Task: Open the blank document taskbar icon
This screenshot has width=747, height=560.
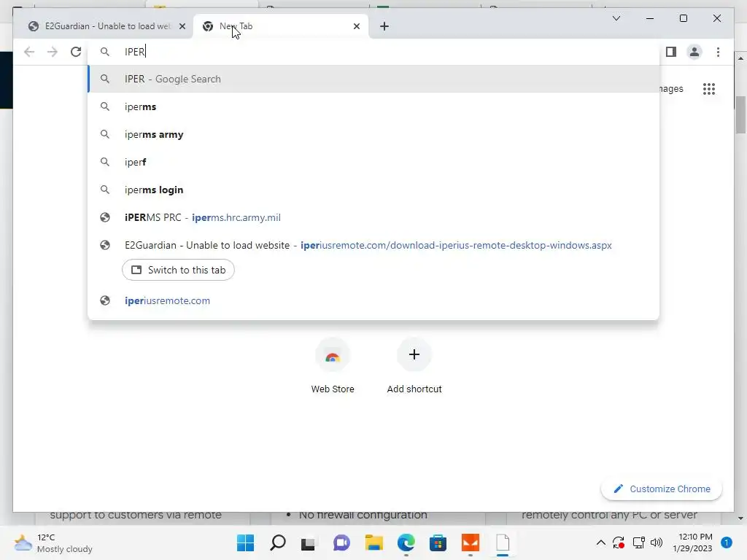Action: point(503,542)
